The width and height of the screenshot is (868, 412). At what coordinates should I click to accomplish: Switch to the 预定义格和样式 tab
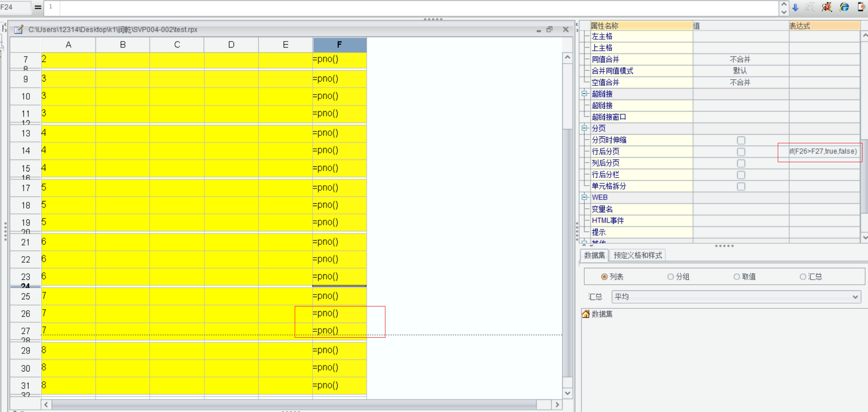point(637,255)
